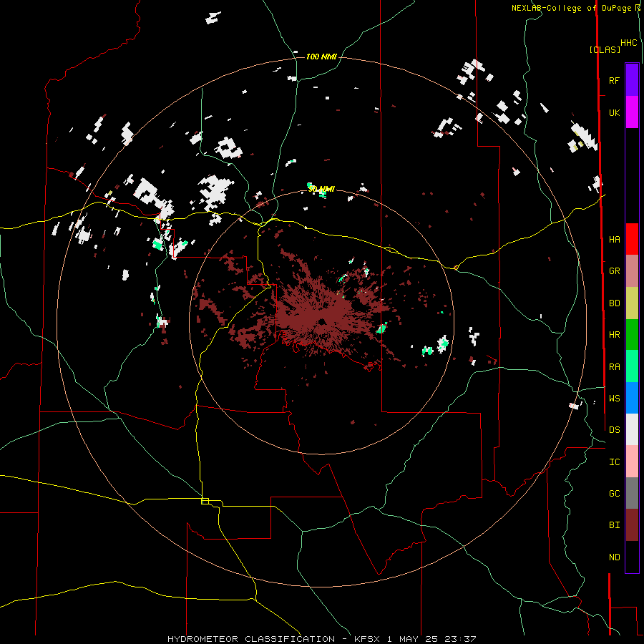Viewport: 644px width, 644px height.
Task: Click the IC legend label
Action: [x=614, y=462]
